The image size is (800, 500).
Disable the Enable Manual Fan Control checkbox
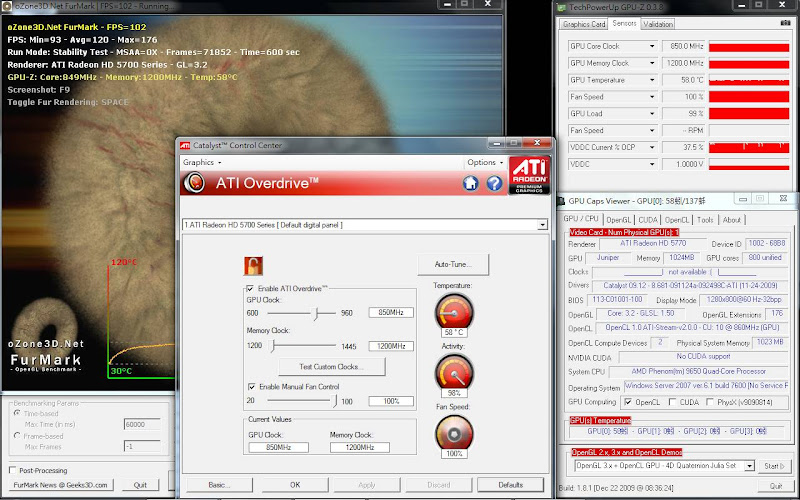tap(250, 385)
